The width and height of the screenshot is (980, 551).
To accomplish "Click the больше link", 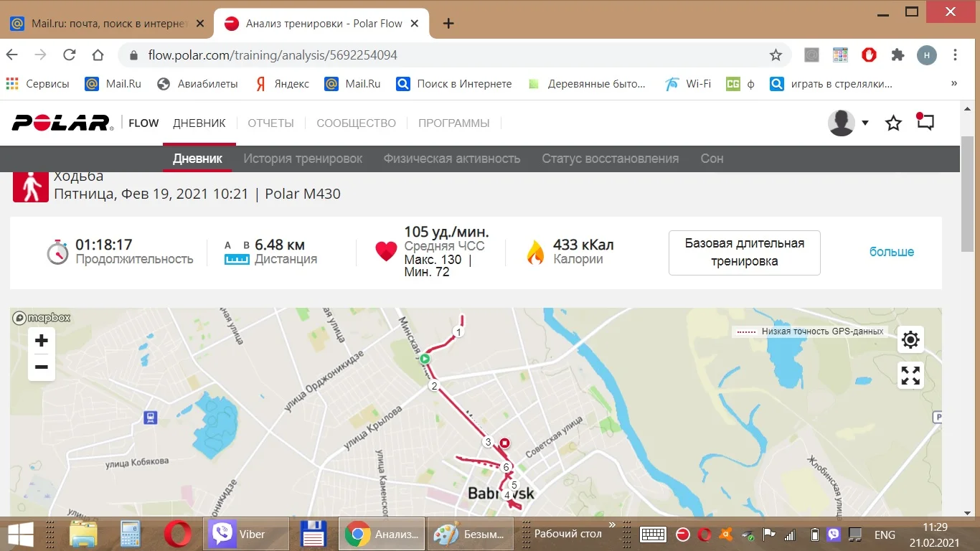I will click(x=892, y=252).
